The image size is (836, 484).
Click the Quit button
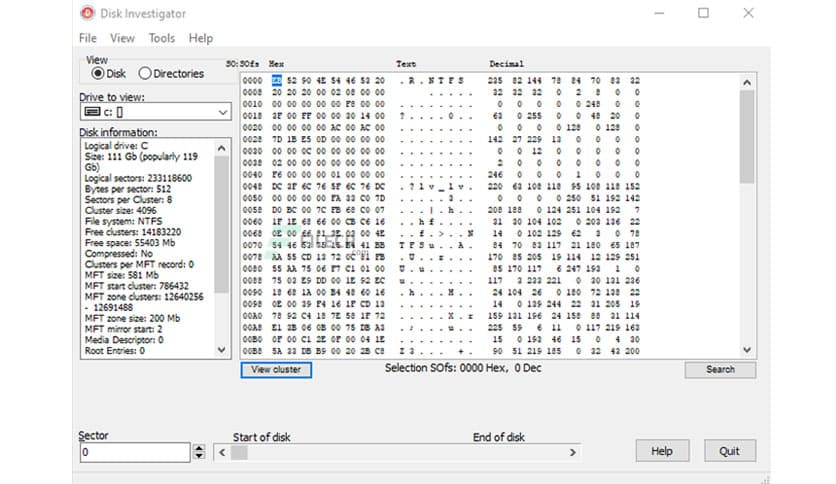729,451
